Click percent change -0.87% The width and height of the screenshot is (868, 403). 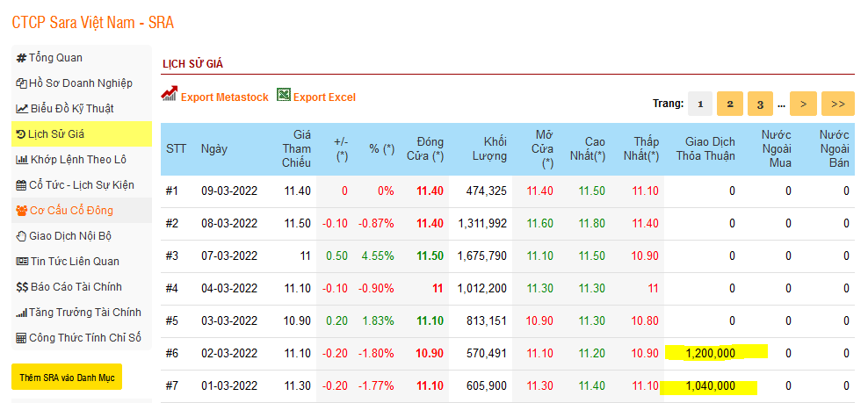pos(376,224)
